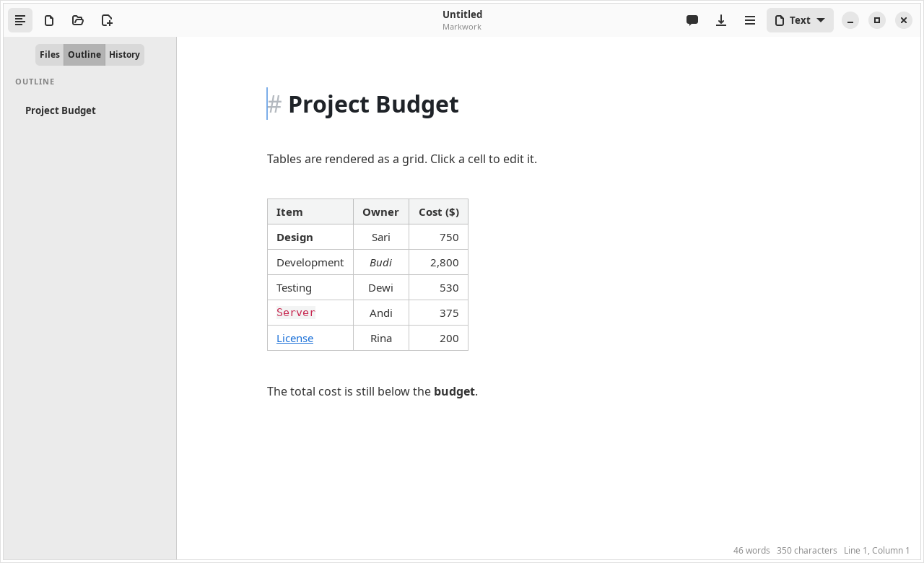Screen dimensions: 924x563
Task: Open the comments speech bubble icon
Action: tap(692, 20)
